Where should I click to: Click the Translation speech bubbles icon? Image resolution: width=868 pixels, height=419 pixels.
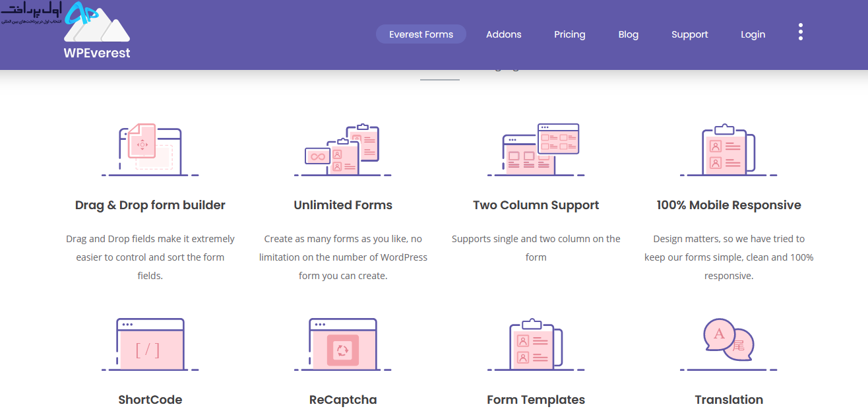pyautogui.click(x=729, y=344)
